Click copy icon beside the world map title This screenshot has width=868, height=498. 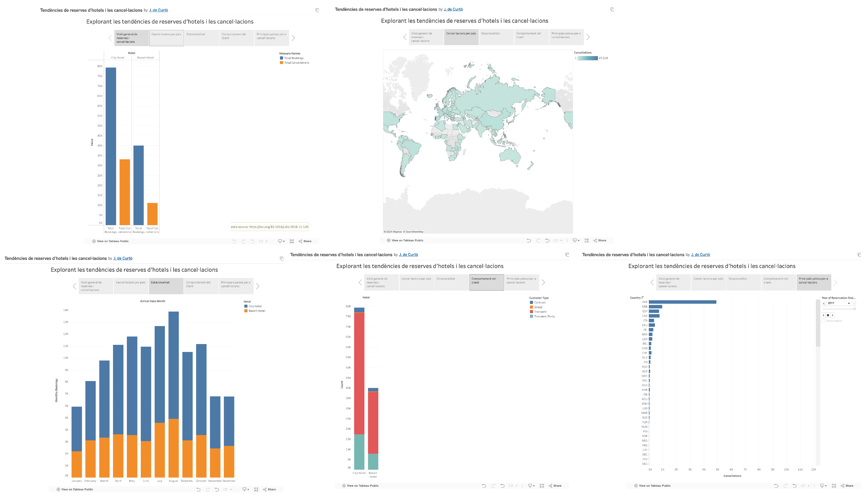click(x=612, y=10)
